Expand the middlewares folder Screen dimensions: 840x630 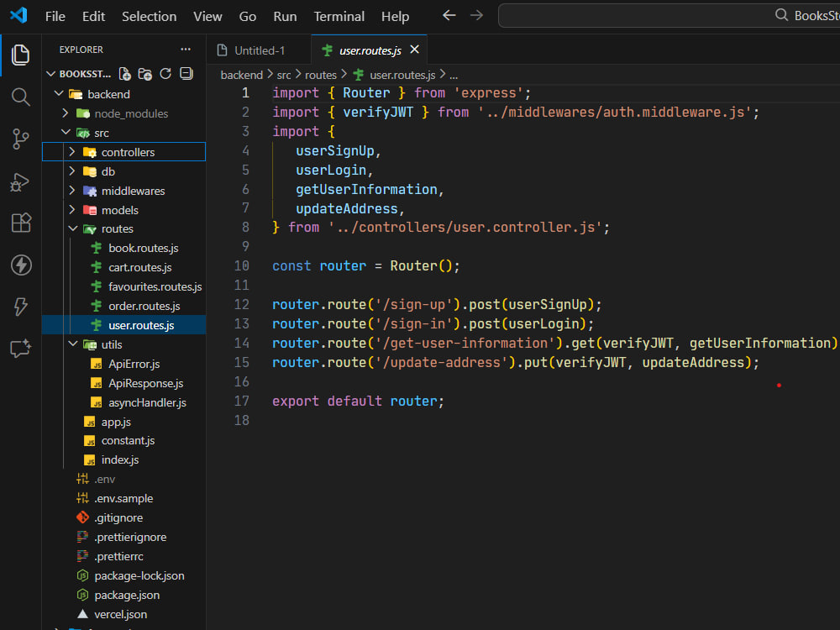click(x=123, y=191)
